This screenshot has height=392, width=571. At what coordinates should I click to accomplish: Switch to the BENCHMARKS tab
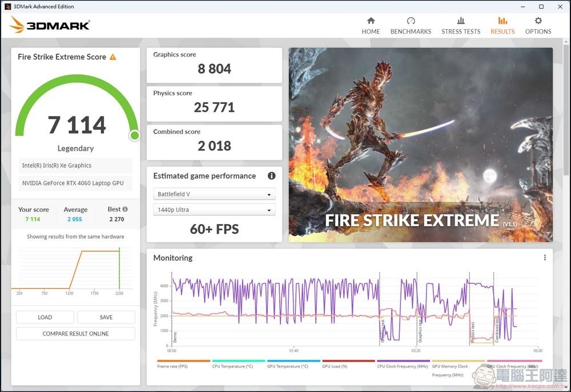(x=411, y=26)
